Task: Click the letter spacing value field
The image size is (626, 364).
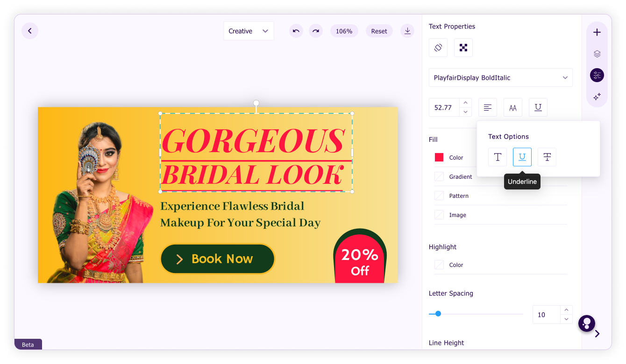Action: [547, 315]
